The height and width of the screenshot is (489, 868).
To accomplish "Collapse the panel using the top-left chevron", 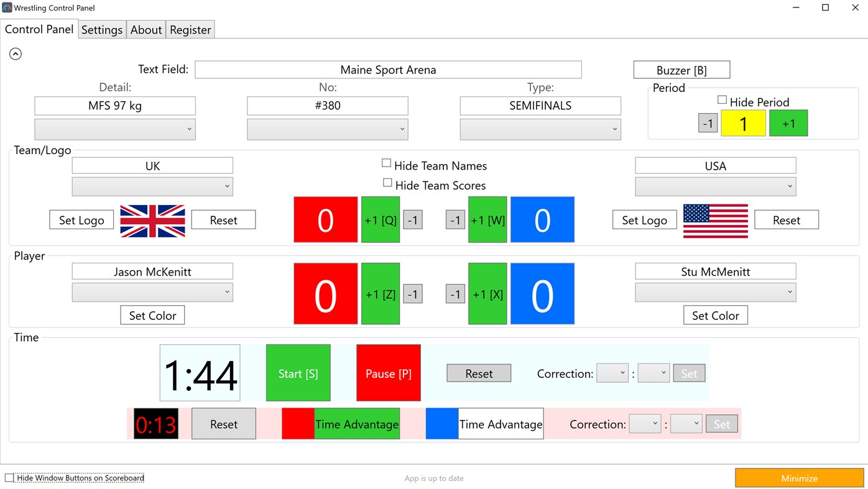I will tap(15, 53).
